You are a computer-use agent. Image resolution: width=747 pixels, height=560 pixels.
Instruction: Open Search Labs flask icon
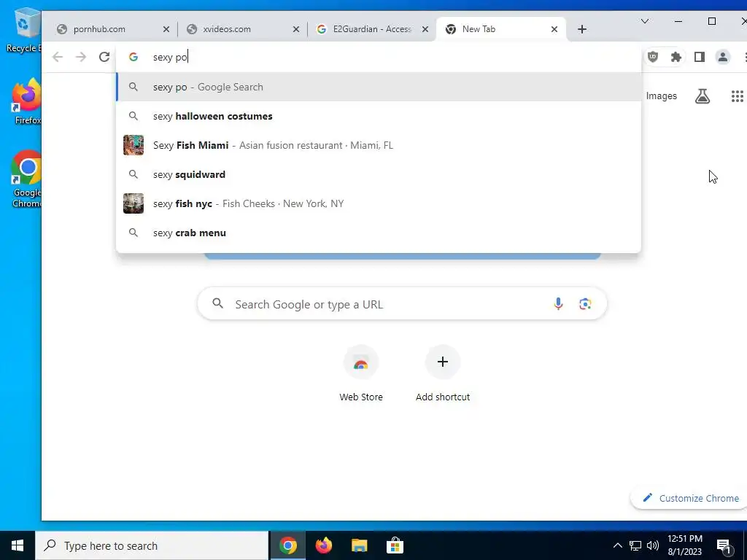point(703,96)
